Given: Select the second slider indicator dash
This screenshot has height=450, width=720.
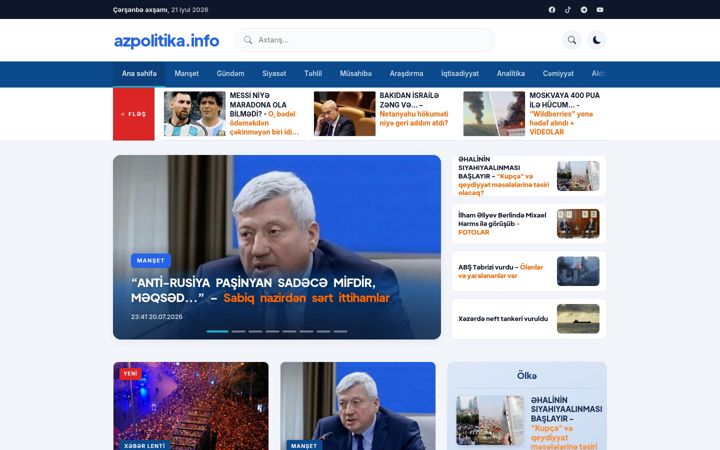Looking at the screenshot, I should point(238,331).
